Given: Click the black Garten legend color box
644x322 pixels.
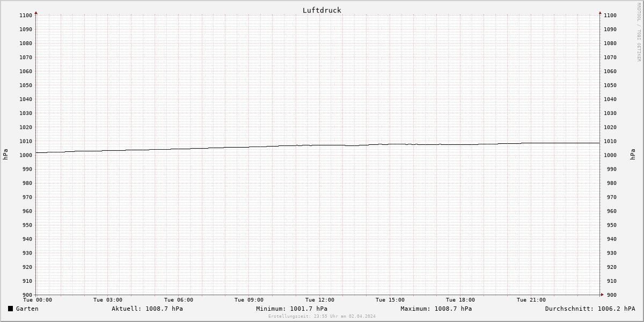Looking at the screenshot, I should (x=10, y=309).
